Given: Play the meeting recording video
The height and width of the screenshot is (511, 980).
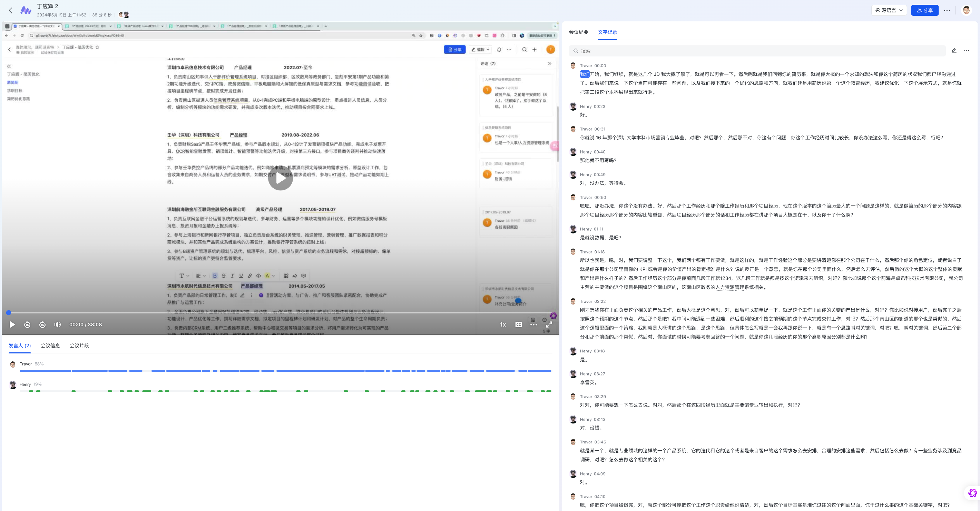Looking at the screenshot, I should pyautogui.click(x=12, y=324).
